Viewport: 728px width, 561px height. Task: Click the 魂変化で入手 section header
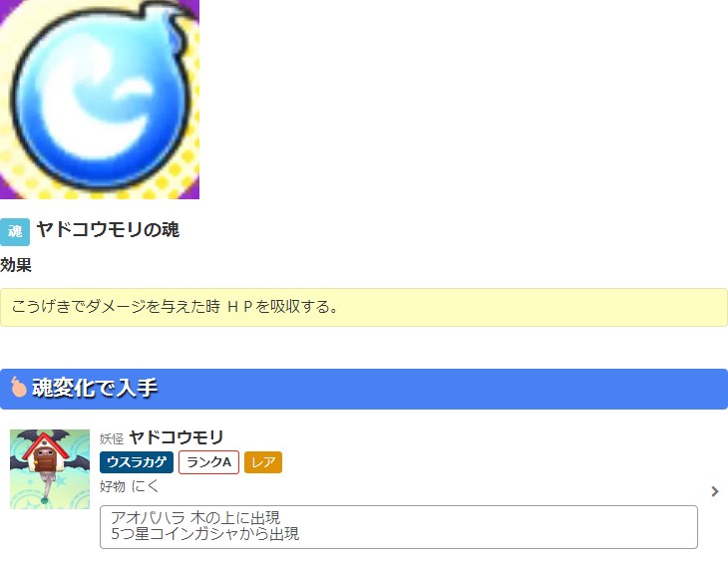(364, 389)
